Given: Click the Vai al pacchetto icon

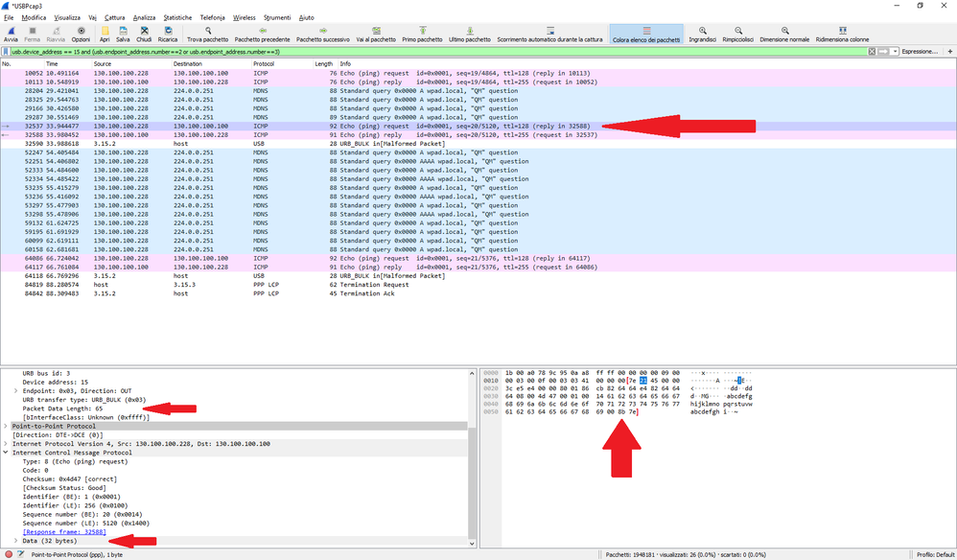Looking at the screenshot, I should pos(376,31).
